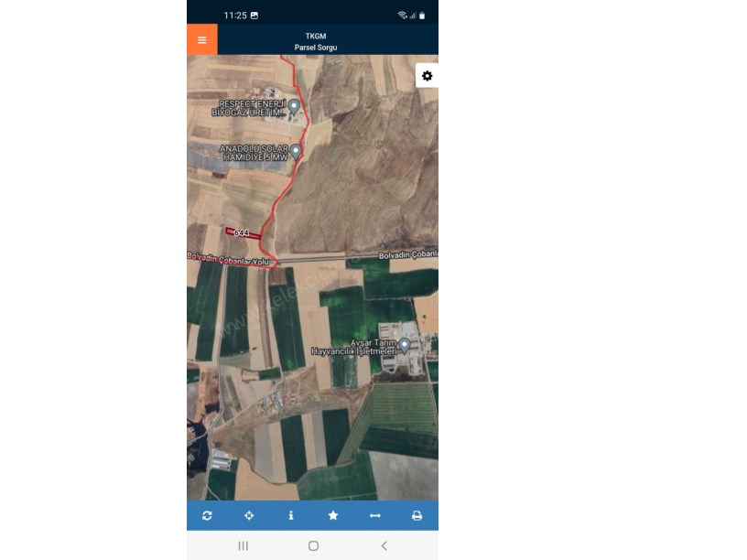Tap the Android back navigation button
Viewport: 747px width, 560px height.
(384, 545)
